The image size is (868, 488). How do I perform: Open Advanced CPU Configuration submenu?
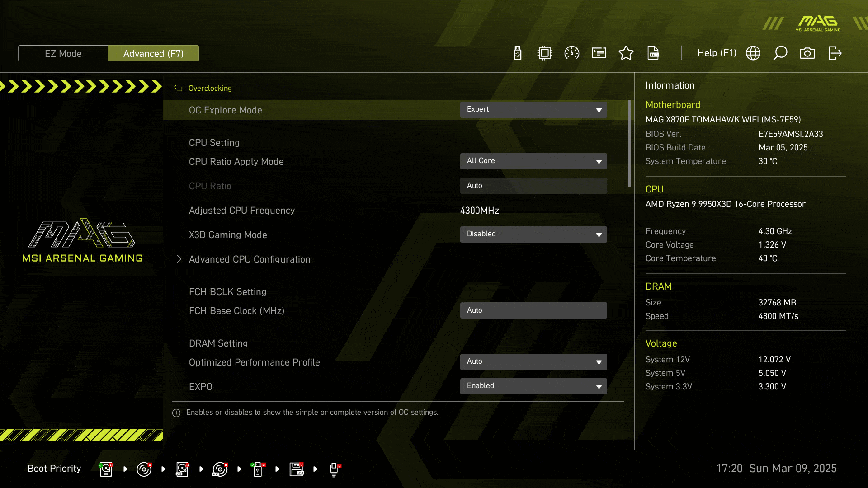click(250, 259)
